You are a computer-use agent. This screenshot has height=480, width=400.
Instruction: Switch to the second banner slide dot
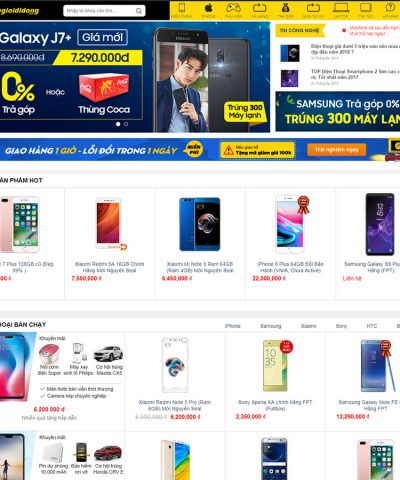[x=126, y=124]
